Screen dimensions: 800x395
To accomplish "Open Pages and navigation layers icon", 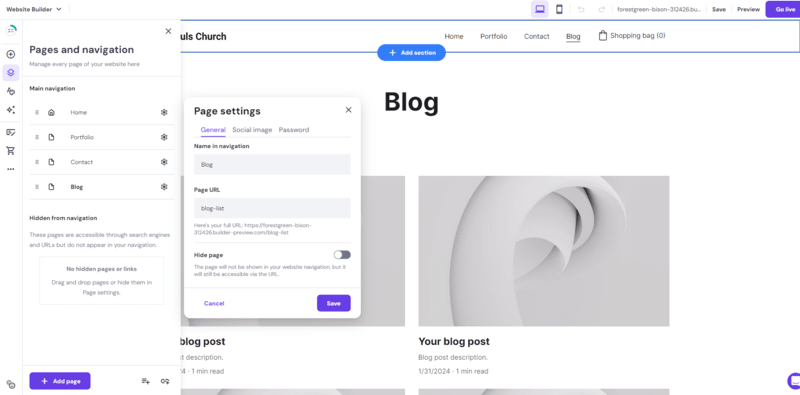I will [11, 72].
